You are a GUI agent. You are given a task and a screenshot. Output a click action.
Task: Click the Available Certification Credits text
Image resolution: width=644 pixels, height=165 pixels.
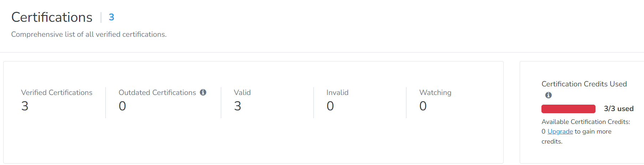[586, 122]
